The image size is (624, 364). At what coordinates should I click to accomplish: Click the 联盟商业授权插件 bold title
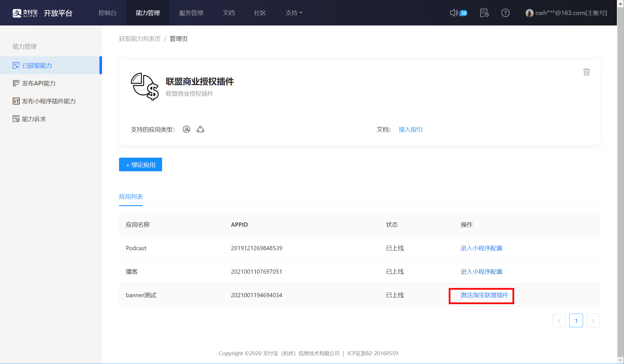200,82
